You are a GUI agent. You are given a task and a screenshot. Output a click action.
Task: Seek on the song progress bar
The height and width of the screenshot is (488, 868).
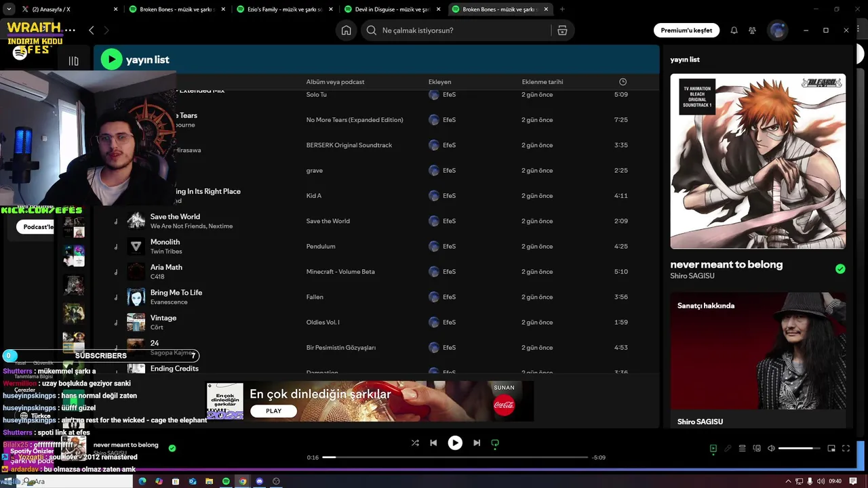click(x=455, y=457)
